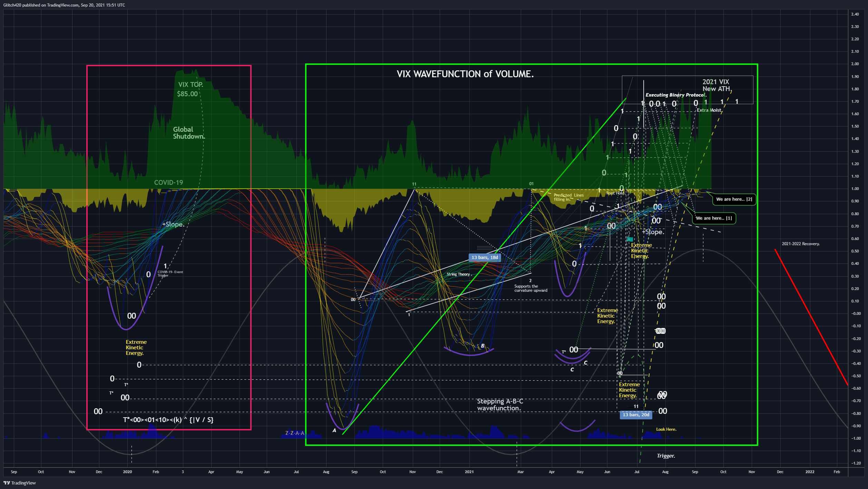The height and width of the screenshot is (489, 868).
Task: Click the 'We are here.. |1|' callout
Action: [714, 218]
